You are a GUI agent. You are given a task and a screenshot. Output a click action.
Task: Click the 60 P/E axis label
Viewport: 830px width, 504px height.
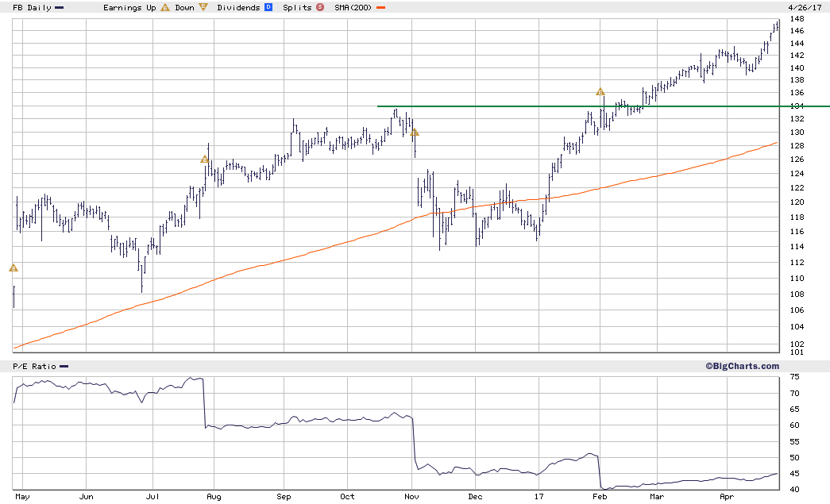coord(794,425)
